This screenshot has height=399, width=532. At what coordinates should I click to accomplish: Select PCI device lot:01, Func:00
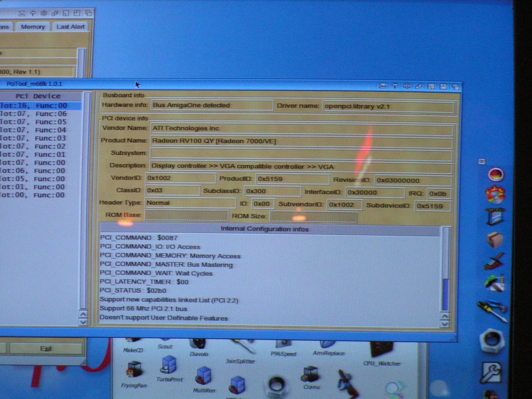[x=40, y=187]
